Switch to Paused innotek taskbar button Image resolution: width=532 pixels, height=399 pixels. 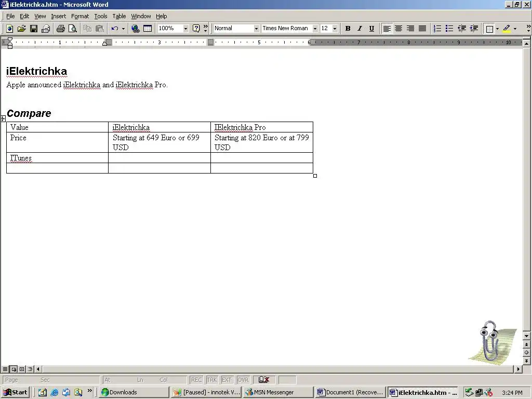click(206, 392)
